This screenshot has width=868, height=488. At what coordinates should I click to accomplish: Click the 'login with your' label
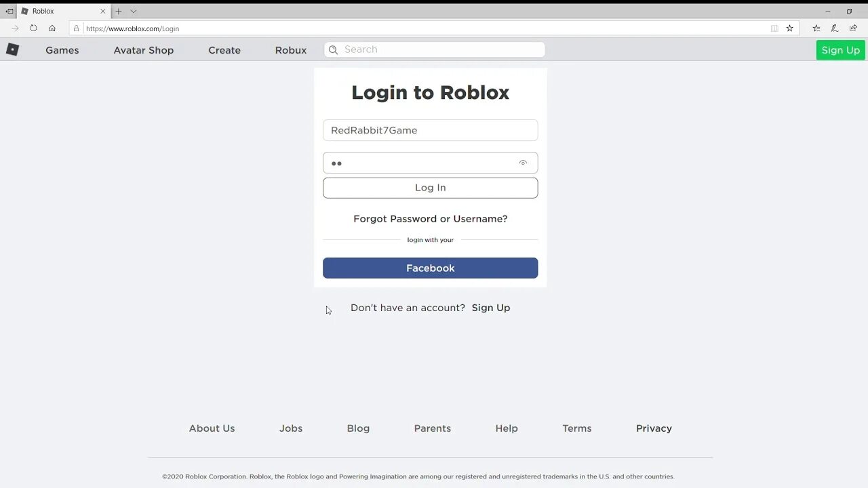tap(431, 240)
